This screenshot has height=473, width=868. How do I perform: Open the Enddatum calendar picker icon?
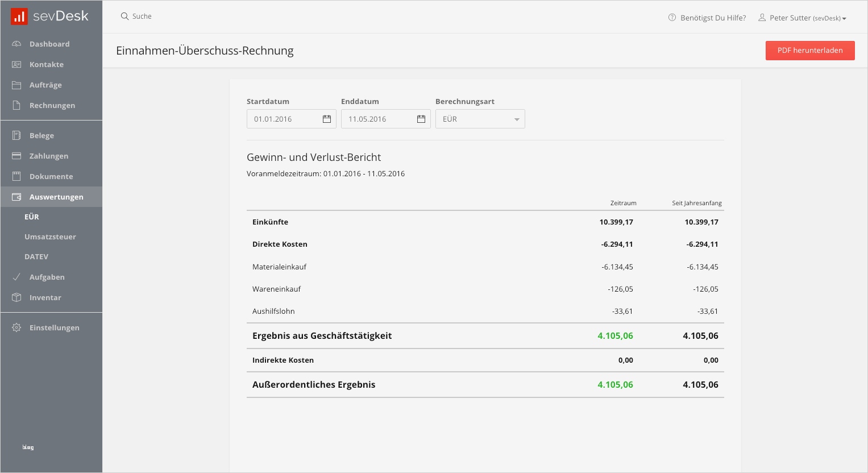point(421,119)
